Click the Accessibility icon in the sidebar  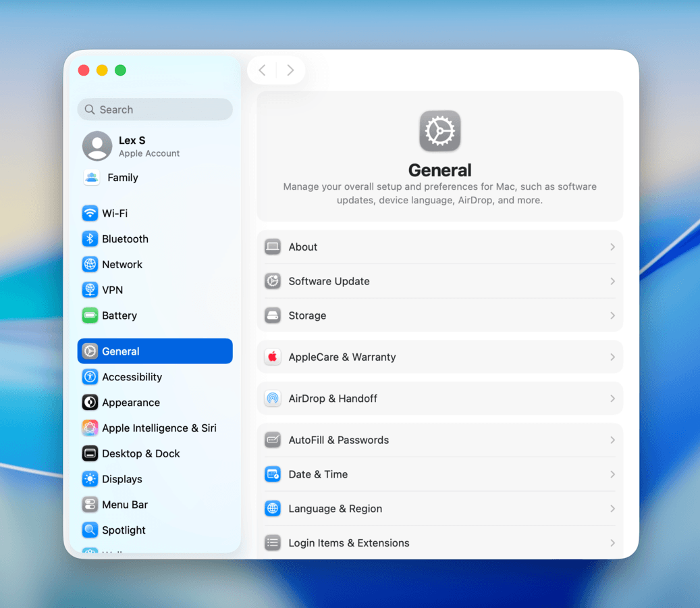88,377
